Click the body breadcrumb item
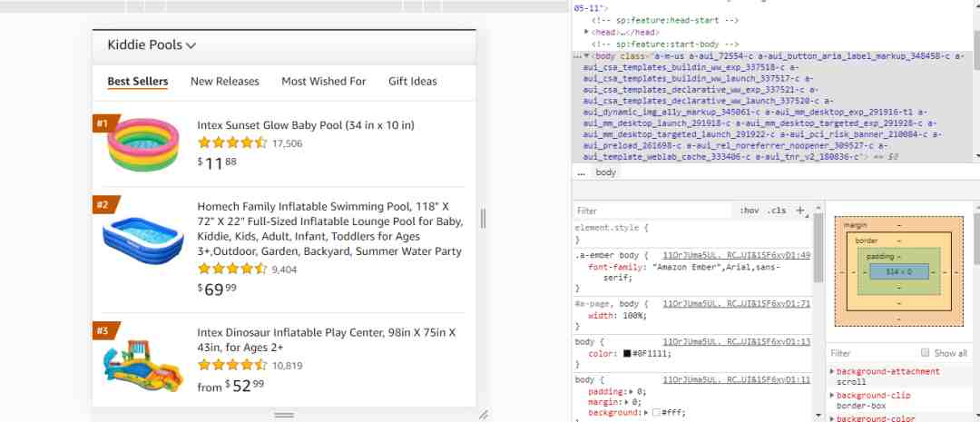 (605, 172)
